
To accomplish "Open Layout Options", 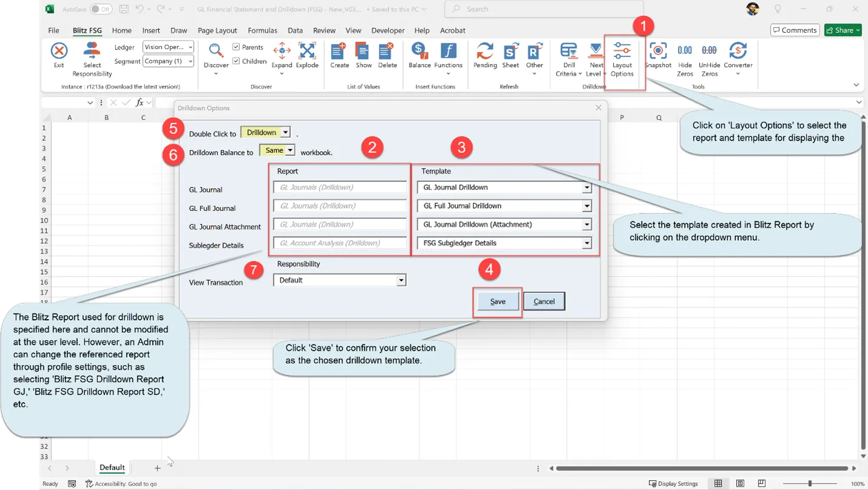I will (x=622, y=59).
